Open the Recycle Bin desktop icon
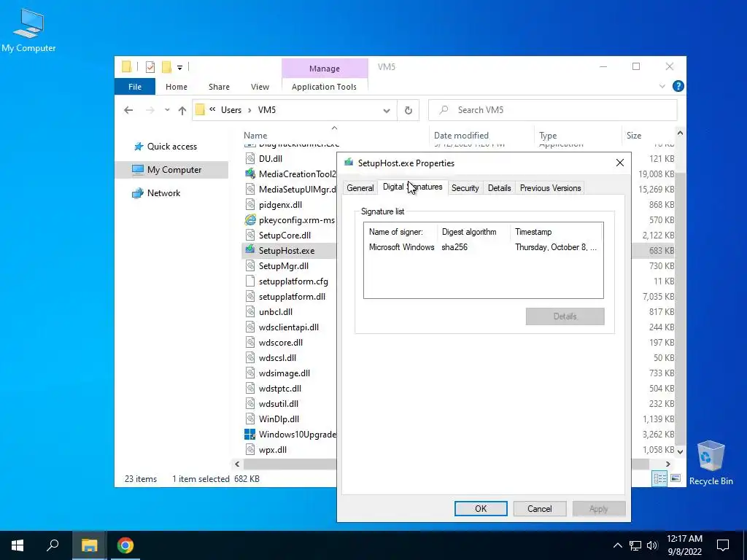 (711, 462)
